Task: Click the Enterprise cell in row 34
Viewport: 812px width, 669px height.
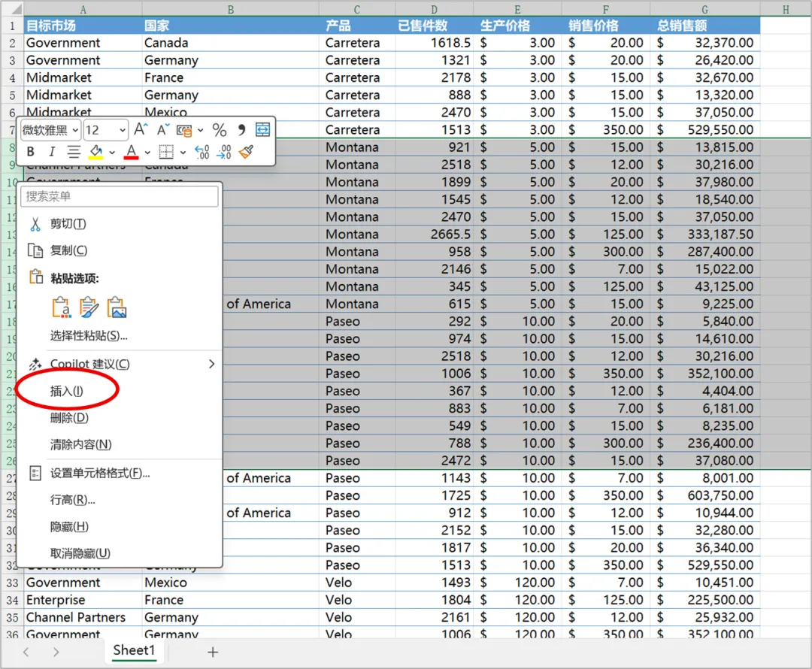Action: click(x=83, y=600)
